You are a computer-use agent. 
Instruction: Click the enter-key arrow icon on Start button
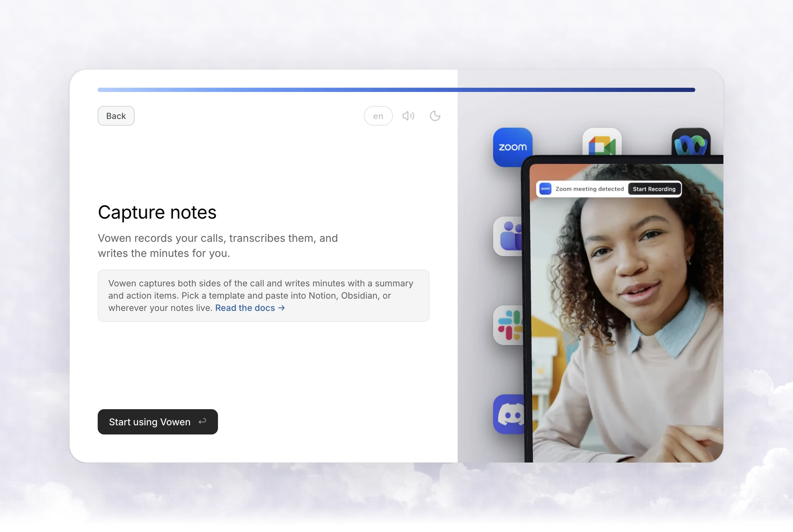point(202,421)
